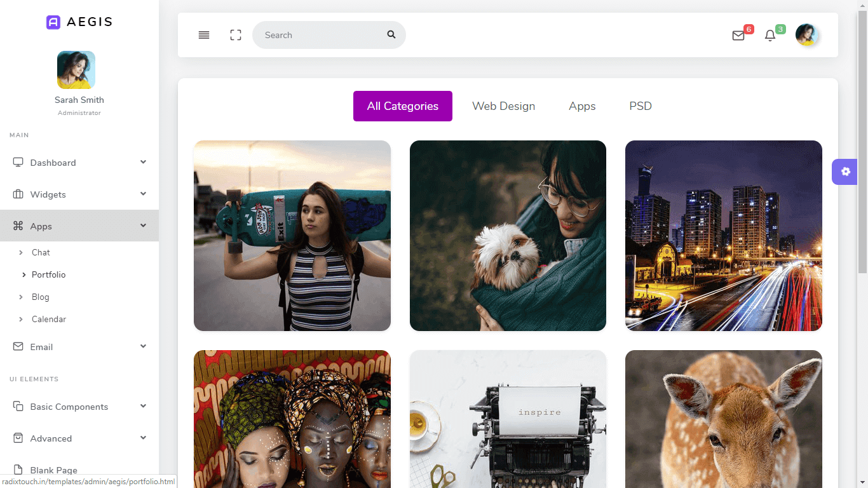
Task: Open the Widgets menu label
Action: (x=48, y=194)
